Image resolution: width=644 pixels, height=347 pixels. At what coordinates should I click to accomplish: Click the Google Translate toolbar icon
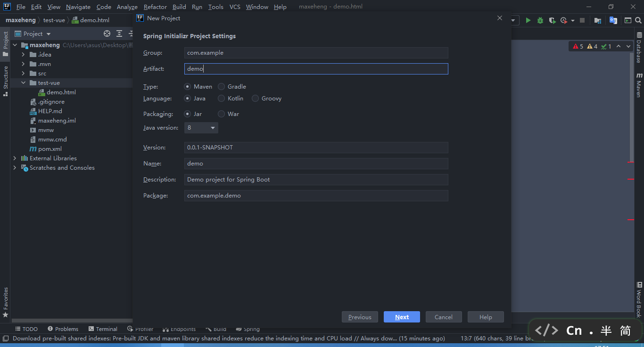click(x=613, y=20)
